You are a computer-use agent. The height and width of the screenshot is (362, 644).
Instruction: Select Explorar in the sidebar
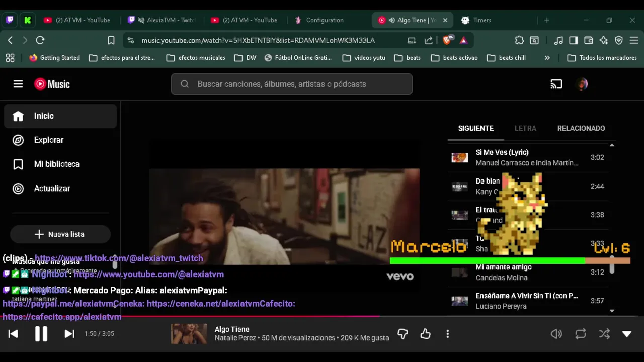pyautogui.click(x=60, y=140)
